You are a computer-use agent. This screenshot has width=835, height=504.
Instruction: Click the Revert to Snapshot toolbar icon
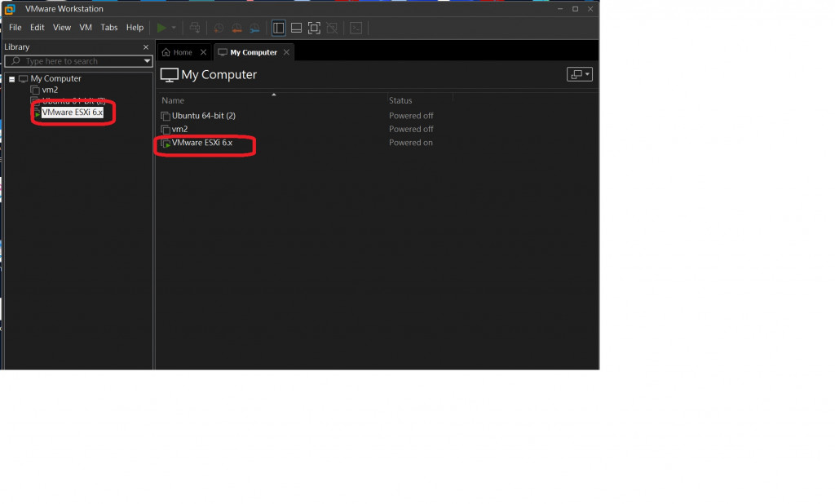tap(236, 28)
